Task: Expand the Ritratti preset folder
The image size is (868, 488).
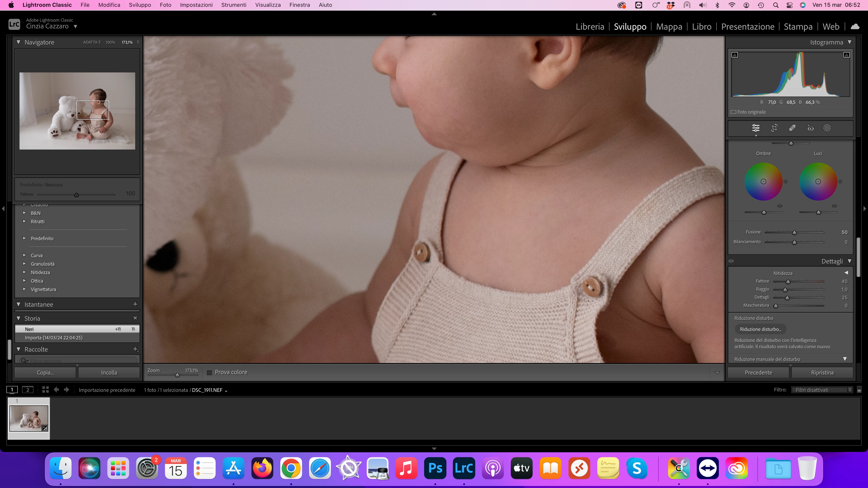Action: (24, 222)
